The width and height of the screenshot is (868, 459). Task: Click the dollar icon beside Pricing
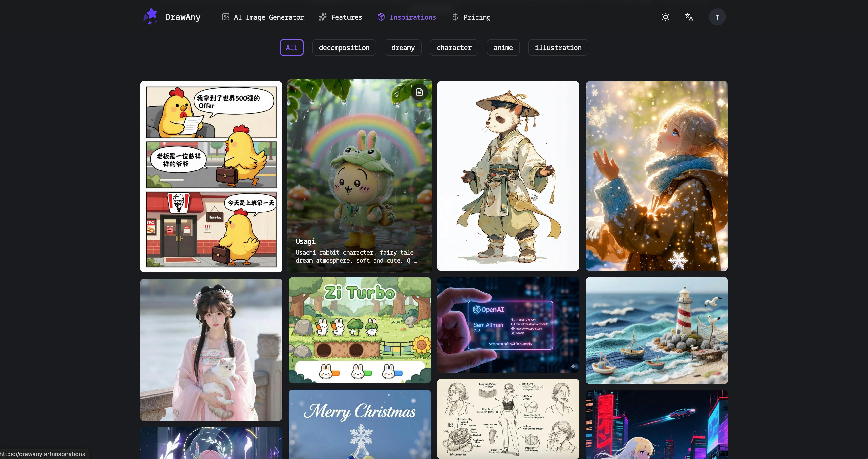click(455, 17)
